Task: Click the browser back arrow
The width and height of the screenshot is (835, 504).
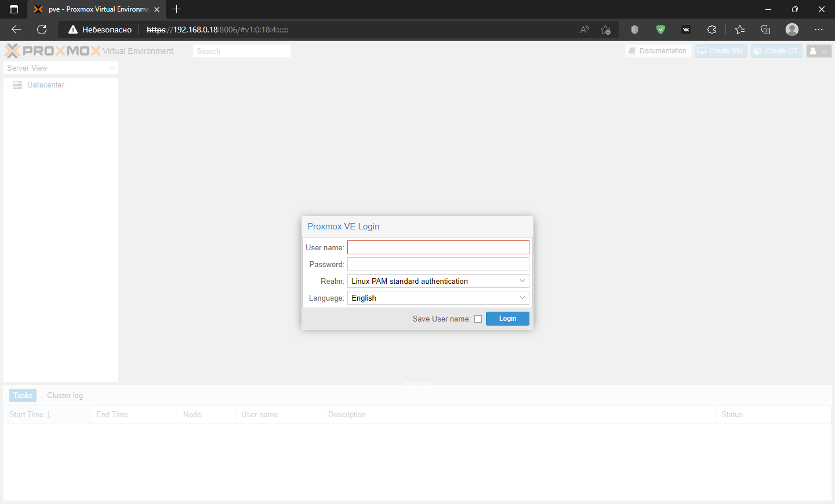Action: click(x=16, y=30)
